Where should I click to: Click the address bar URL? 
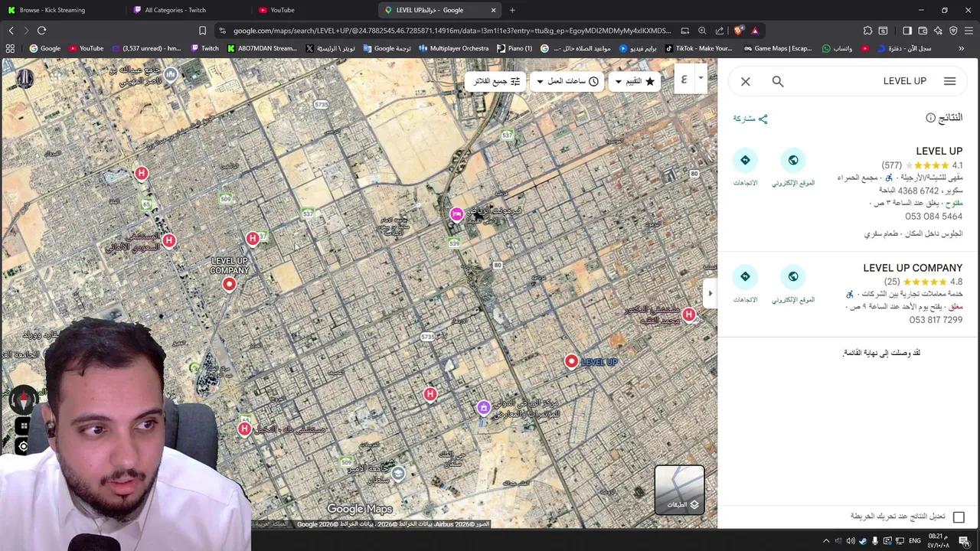452,31
